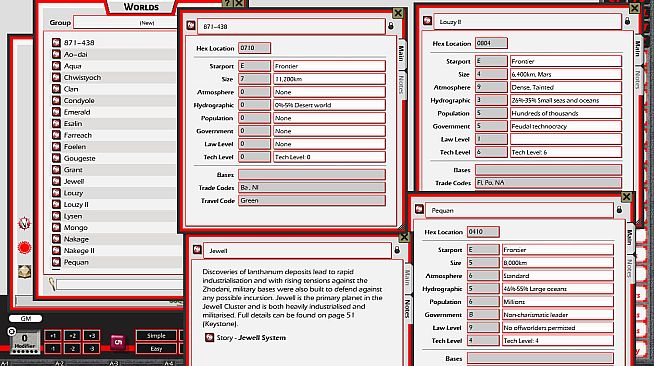Click the pink dice icon in bottom bar

click(118, 342)
